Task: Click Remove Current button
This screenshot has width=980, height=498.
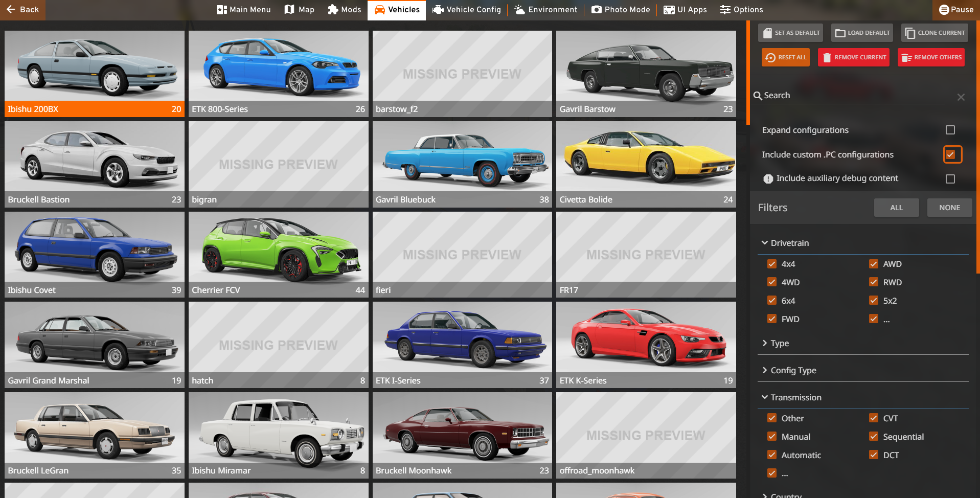Action: [x=854, y=57]
